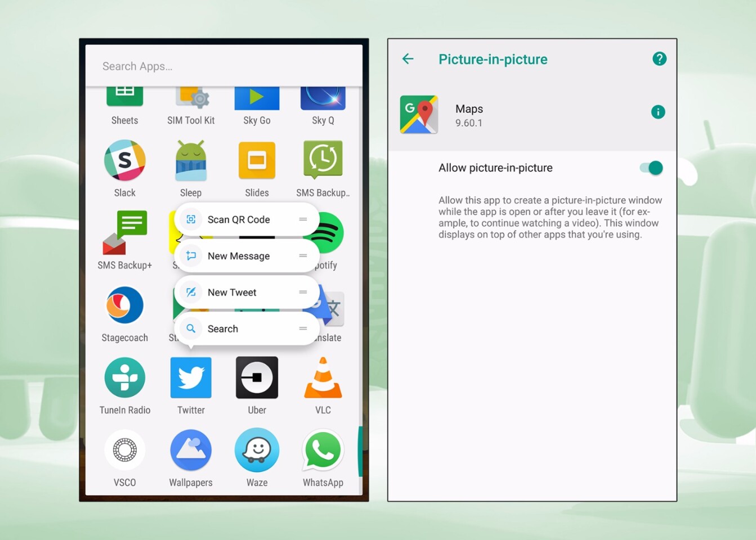Open Google Slides app icon
Screen dimensions: 756x540
[257, 161]
